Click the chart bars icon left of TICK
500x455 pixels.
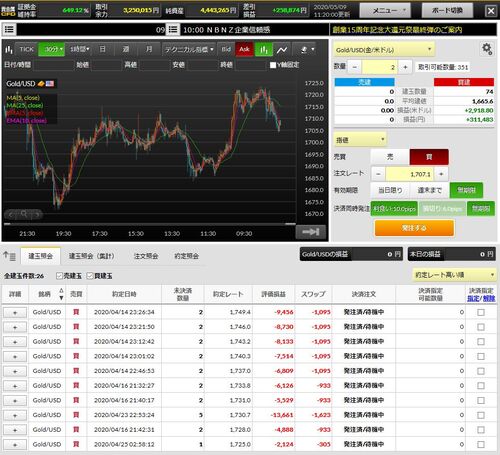tap(9, 50)
